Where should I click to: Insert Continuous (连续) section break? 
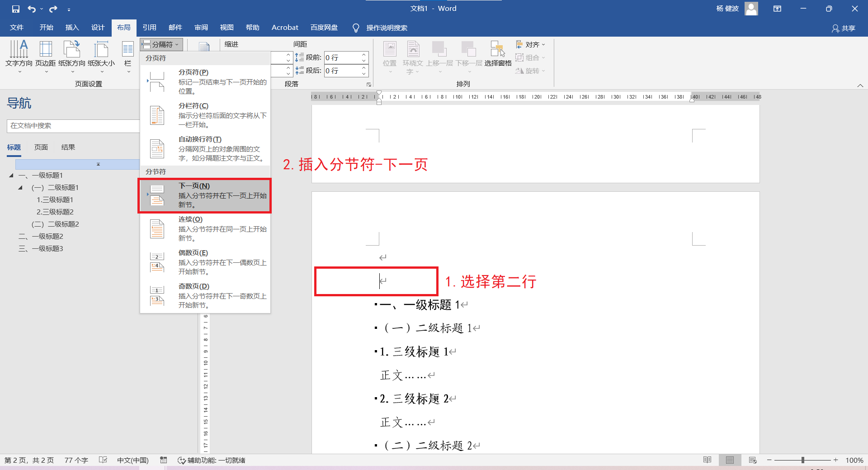tap(205, 229)
